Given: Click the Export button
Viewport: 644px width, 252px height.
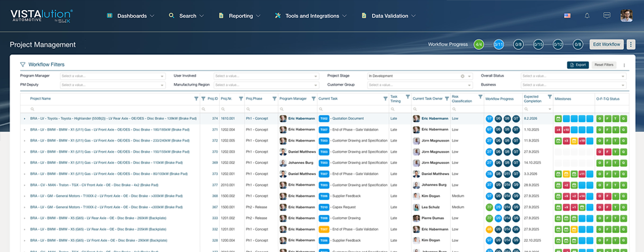Looking at the screenshot, I should coord(578,65).
